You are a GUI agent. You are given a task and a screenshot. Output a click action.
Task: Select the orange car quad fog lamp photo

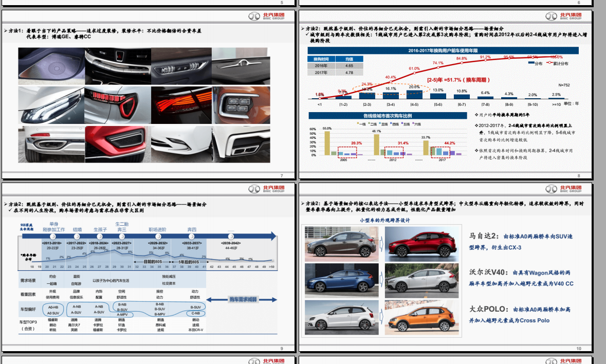click(x=241, y=105)
